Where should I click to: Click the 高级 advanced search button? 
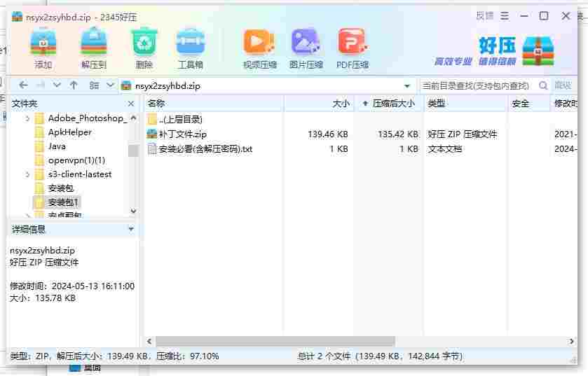563,85
